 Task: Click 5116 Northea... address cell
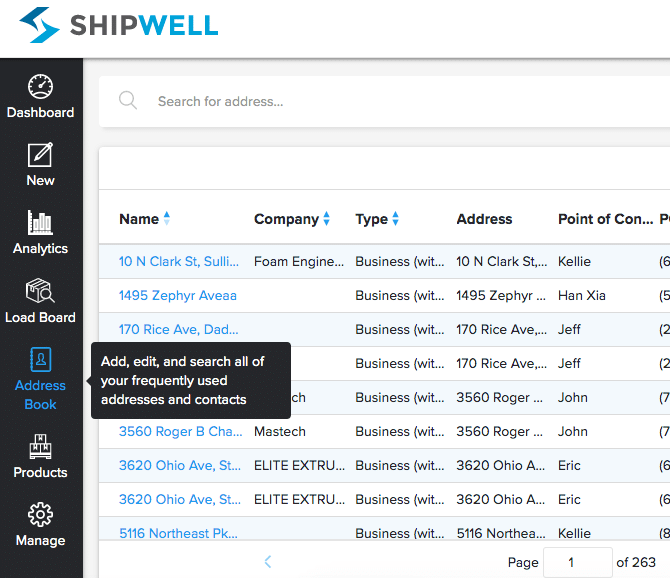pos(501,533)
